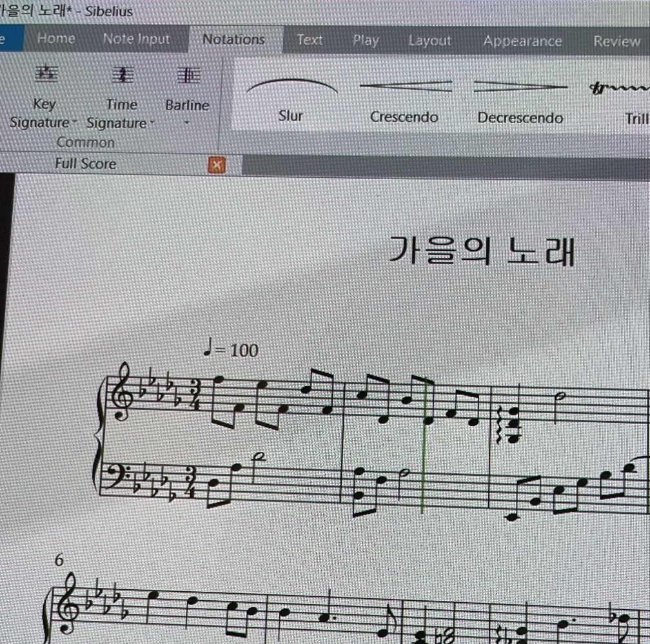Select the bar number 6
650x644 pixels.
pyautogui.click(x=59, y=560)
